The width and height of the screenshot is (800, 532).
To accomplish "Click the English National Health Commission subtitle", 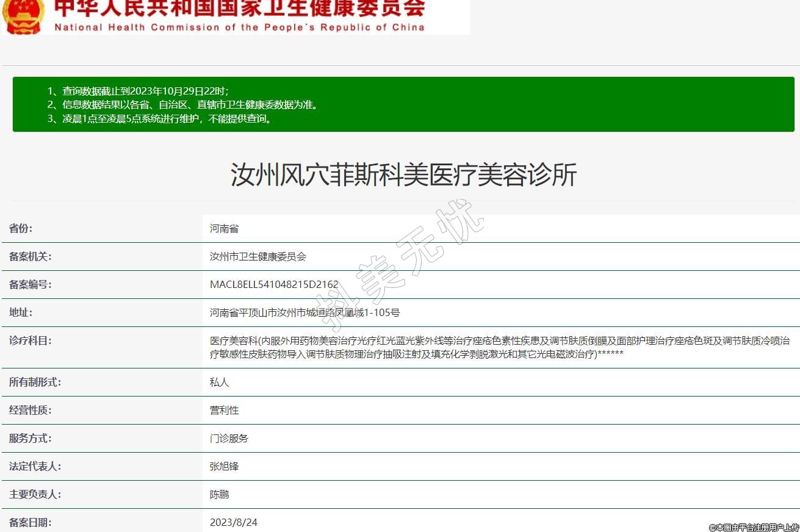I will 239,27.
